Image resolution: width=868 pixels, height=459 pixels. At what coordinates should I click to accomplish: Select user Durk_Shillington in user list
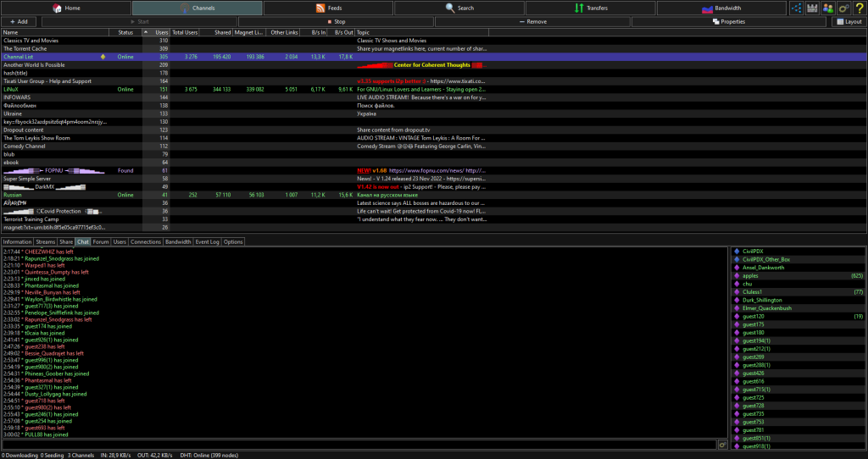click(798, 301)
